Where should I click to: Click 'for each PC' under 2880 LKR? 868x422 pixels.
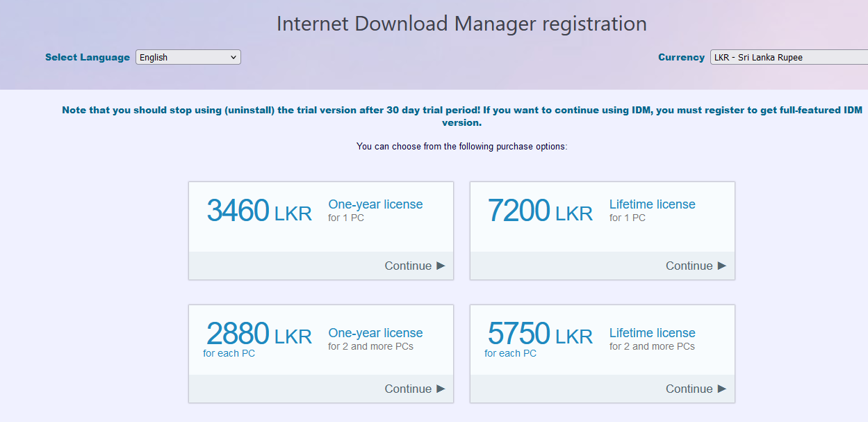[229, 353]
